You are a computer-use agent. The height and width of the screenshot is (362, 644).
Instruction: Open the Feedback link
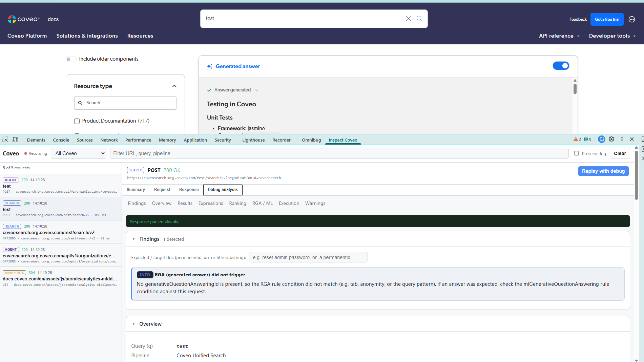[578, 19]
